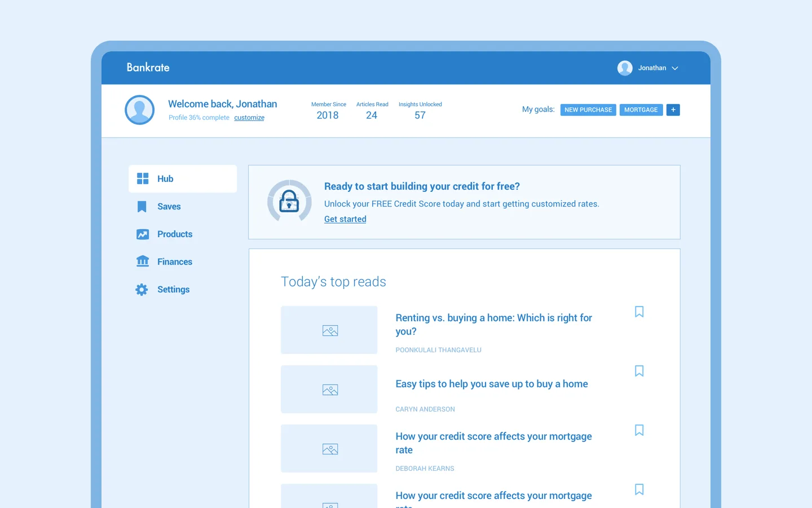This screenshot has height=508, width=812.
Task: Click the 'My goals:' label
Action: pos(538,110)
